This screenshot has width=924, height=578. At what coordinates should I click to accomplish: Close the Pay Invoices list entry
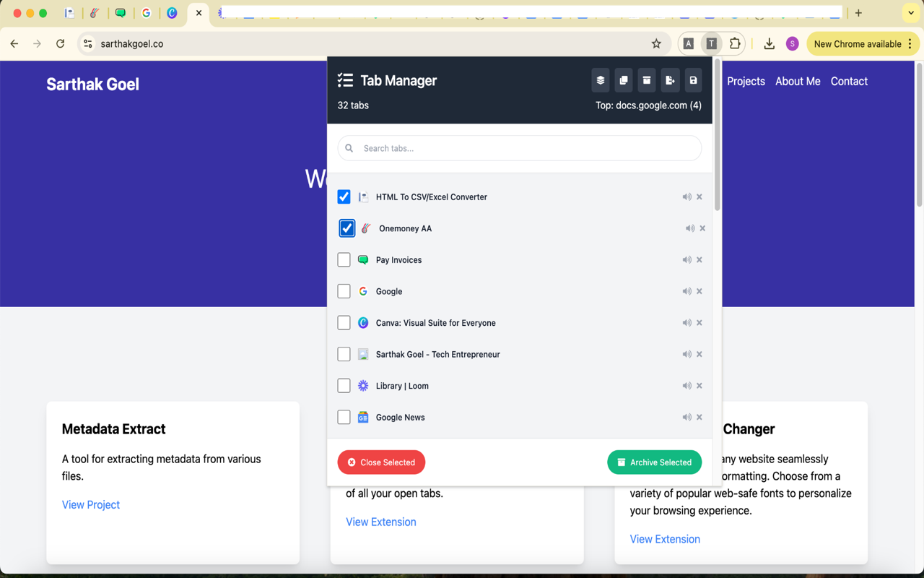(699, 259)
